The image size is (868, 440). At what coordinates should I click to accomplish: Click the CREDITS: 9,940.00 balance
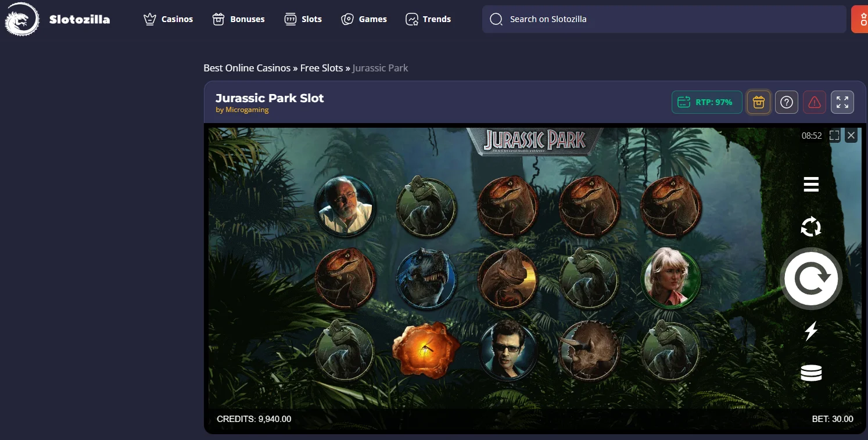[254, 419]
